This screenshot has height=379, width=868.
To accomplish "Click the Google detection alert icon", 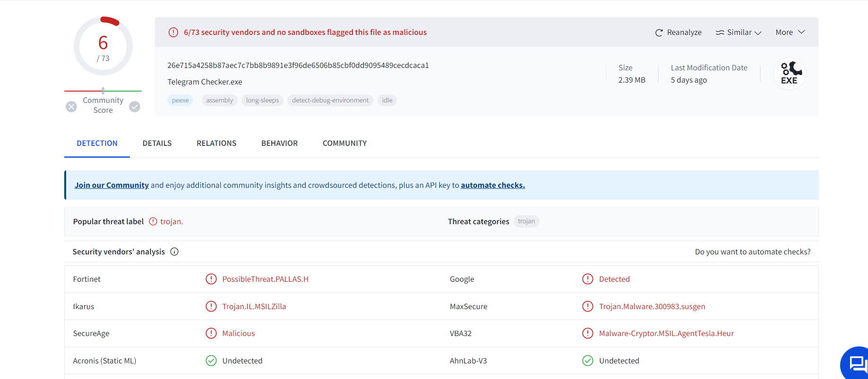I will click(x=588, y=279).
